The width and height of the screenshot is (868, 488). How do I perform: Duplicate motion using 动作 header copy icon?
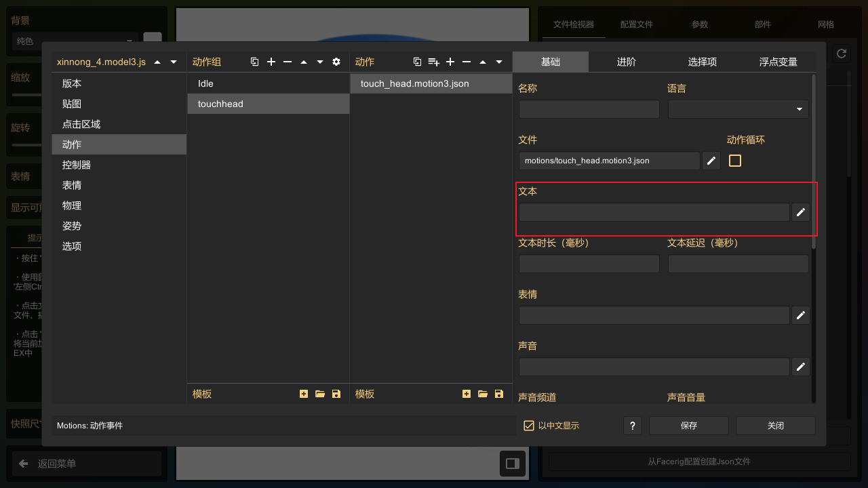418,62
